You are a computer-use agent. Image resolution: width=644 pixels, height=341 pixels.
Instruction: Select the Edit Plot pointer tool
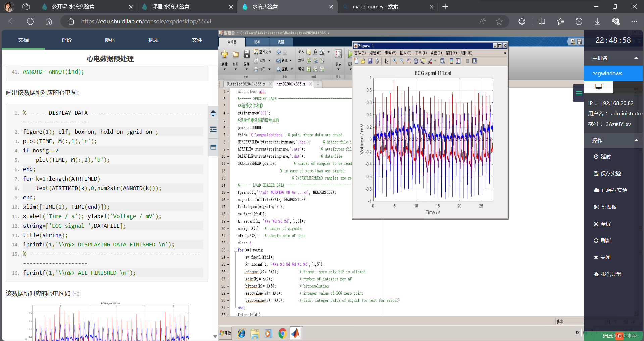click(x=386, y=61)
